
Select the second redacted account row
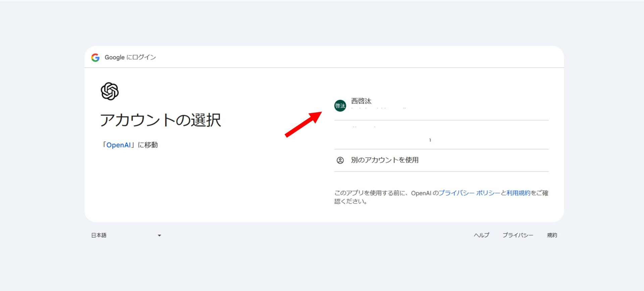pyautogui.click(x=441, y=135)
